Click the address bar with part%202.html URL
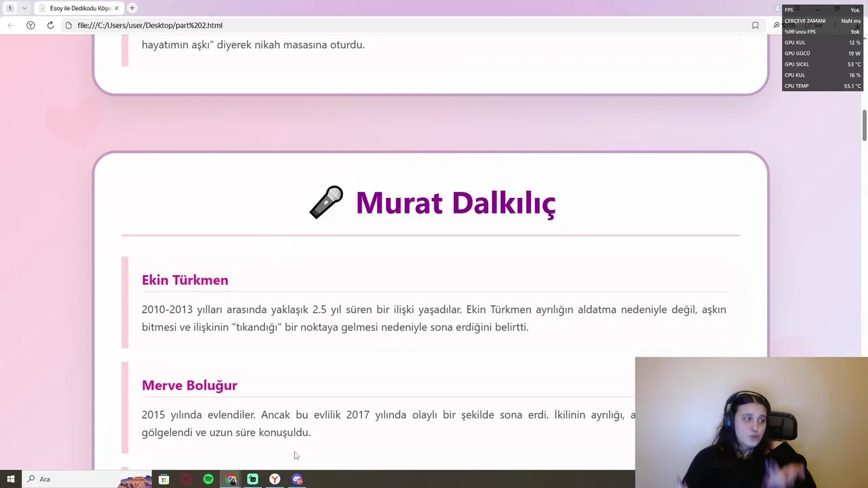The height and width of the screenshot is (488, 868). click(407, 25)
